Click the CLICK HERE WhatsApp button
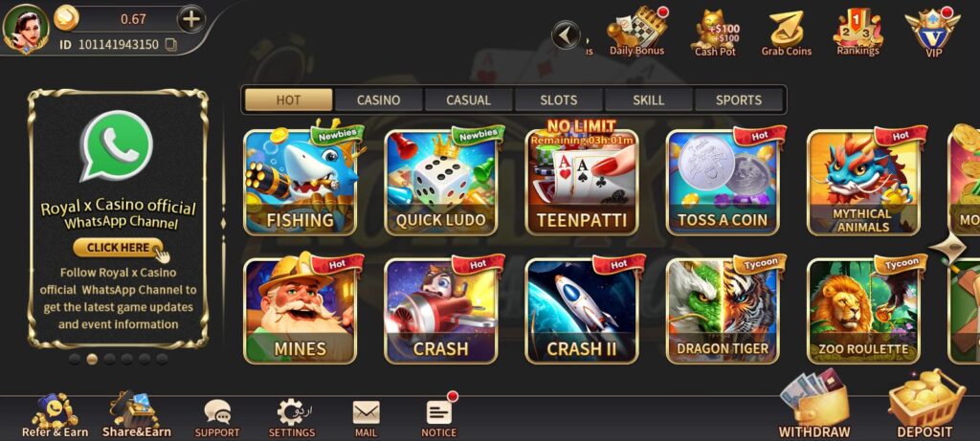980x441 pixels. pos(119,248)
